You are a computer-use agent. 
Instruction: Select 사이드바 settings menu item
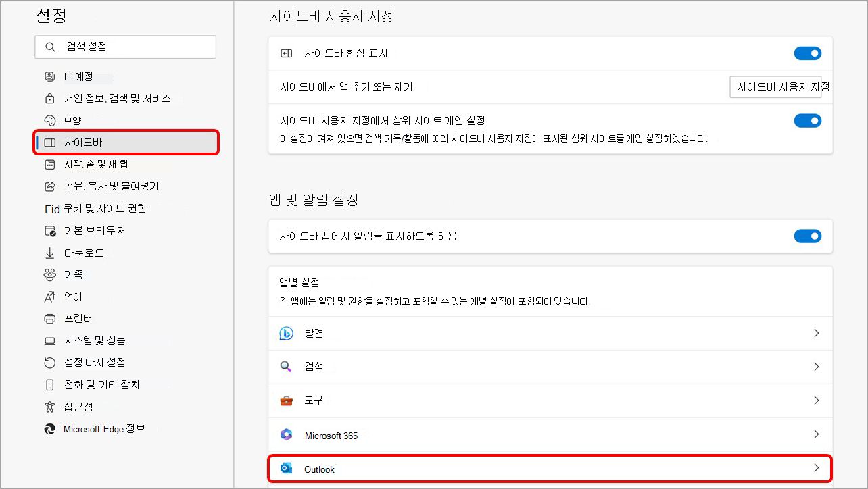click(x=126, y=143)
